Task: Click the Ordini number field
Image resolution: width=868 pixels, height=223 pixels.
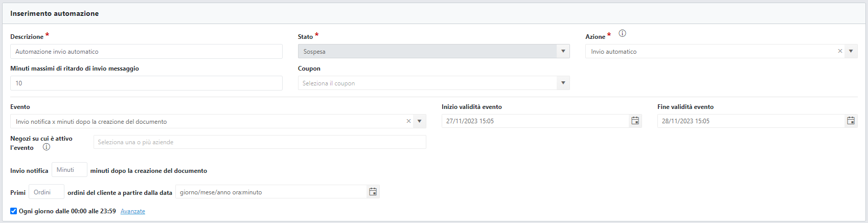Action: click(x=47, y=192)
